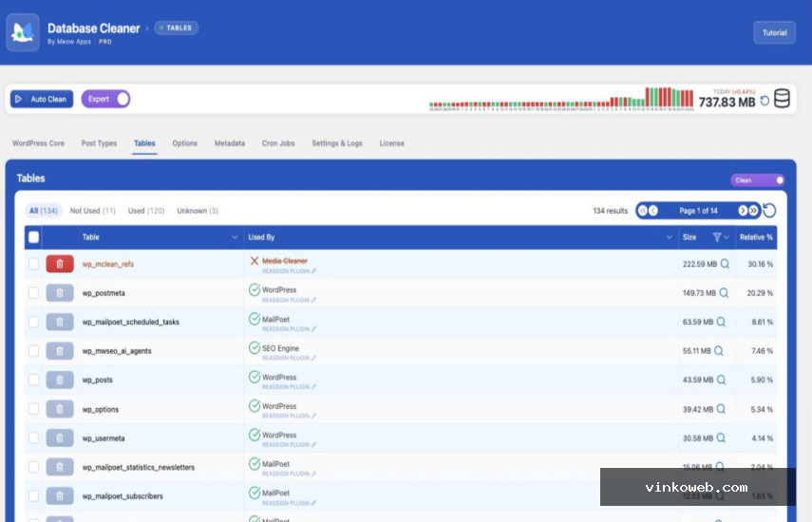The image size is (812, 522).
Task: Click trash icon for wp_mailpoet_scheduled_tasks row
Action: tap(60, 322)
